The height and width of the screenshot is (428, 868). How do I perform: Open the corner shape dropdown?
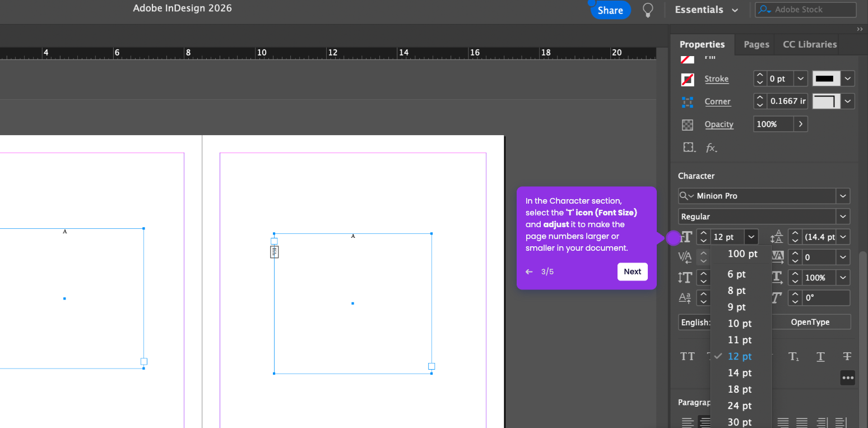tap(848, 102)
